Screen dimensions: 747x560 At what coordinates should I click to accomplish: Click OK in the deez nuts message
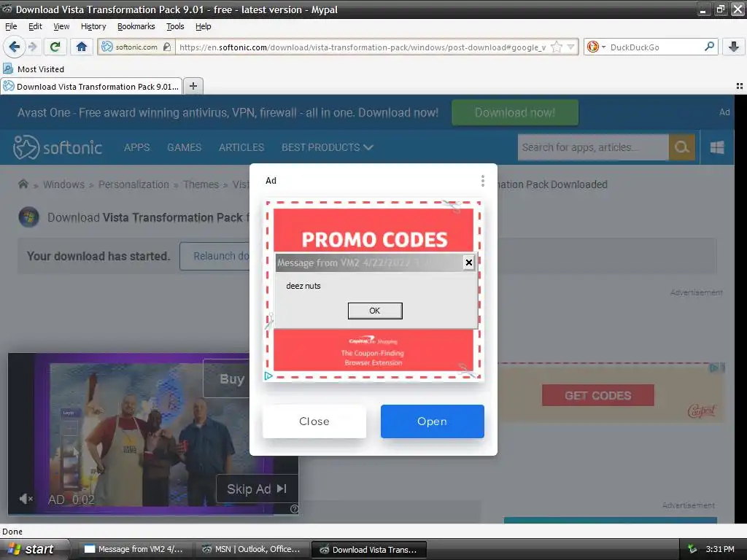(375, 311)
